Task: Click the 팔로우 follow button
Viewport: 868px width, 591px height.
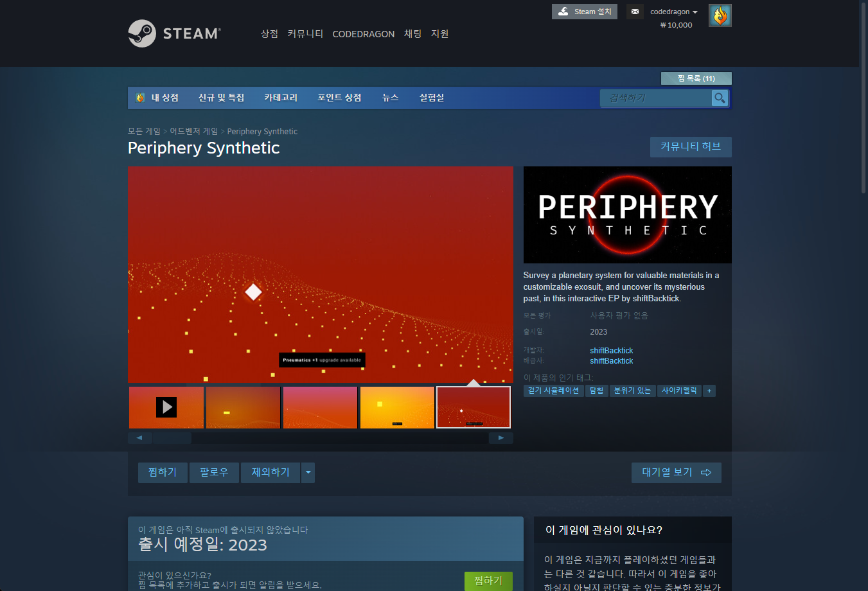Action: coord(214,473)
